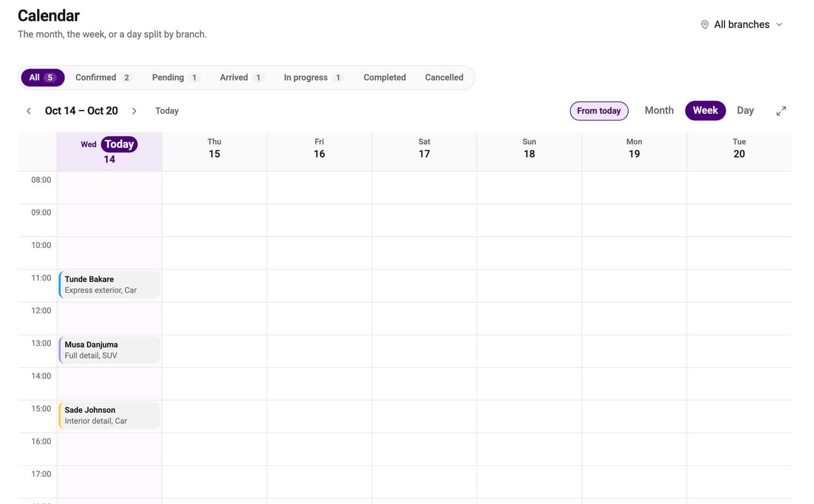814x504 pixels.
Task: Open the All branches dropdown
Action: (742, 24)
